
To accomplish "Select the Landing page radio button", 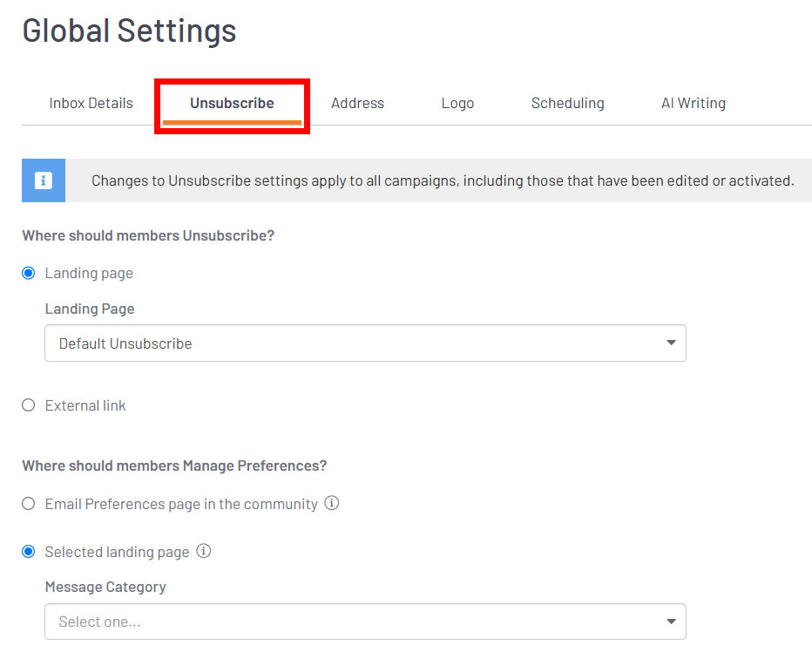I will [29, 273].
